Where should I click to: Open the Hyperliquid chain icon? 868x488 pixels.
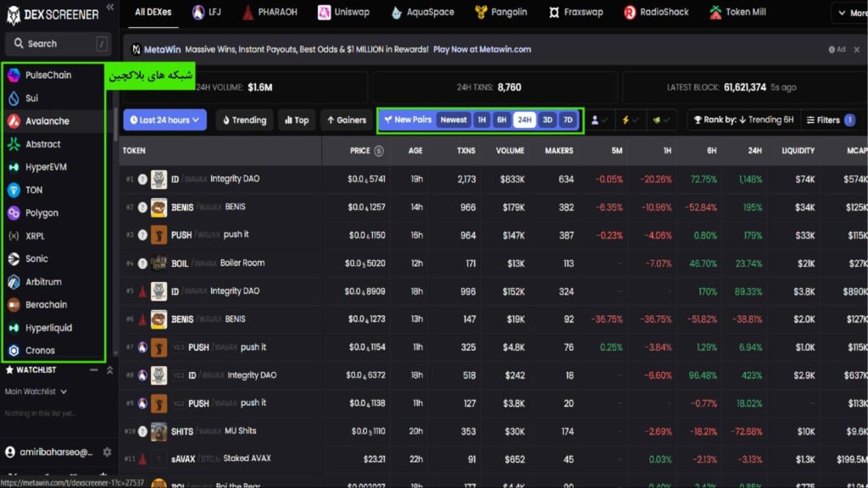point(14,328)
